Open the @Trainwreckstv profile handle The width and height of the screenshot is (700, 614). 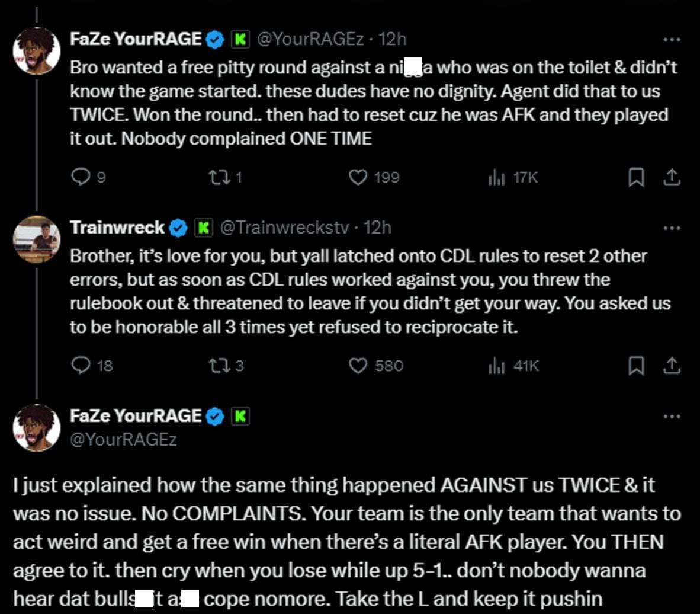pyautogui.click(x=284, y=228)
